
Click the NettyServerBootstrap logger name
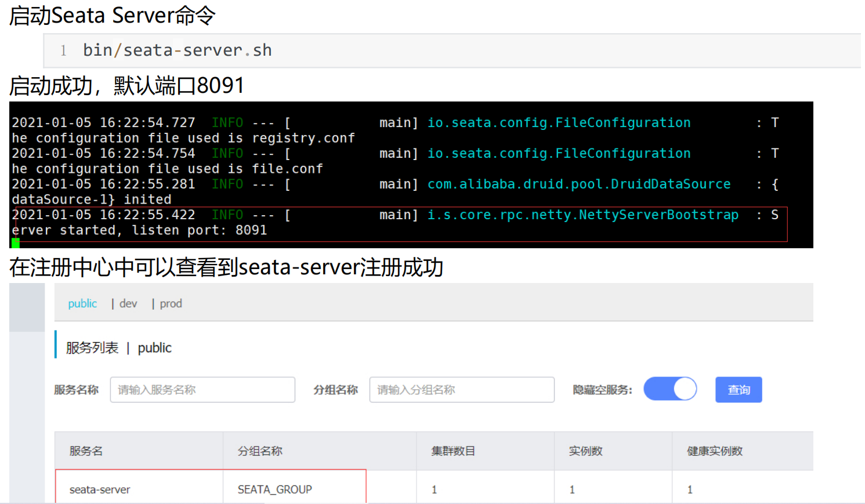coord(583,215)
